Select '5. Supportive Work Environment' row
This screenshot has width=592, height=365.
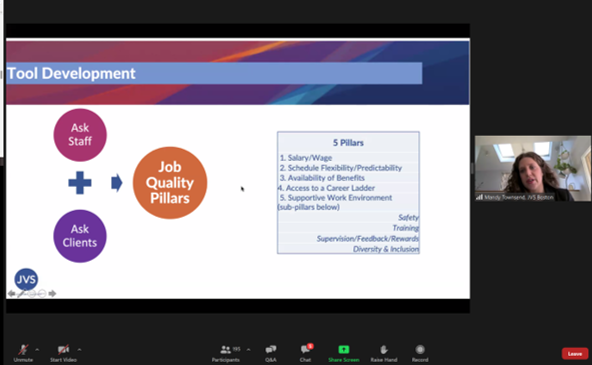pyautogui.click(x=348, y=198)
